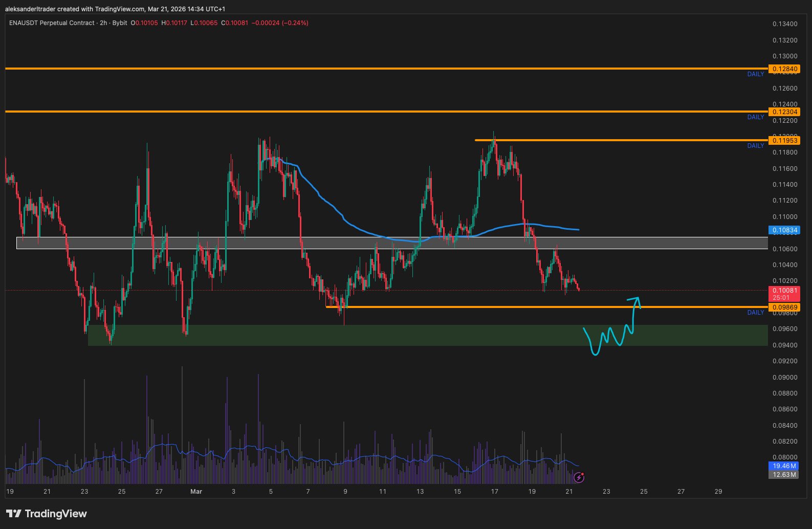
Task: Click the blue 0.10834 moving average label
Action: (x=784, y=230)
